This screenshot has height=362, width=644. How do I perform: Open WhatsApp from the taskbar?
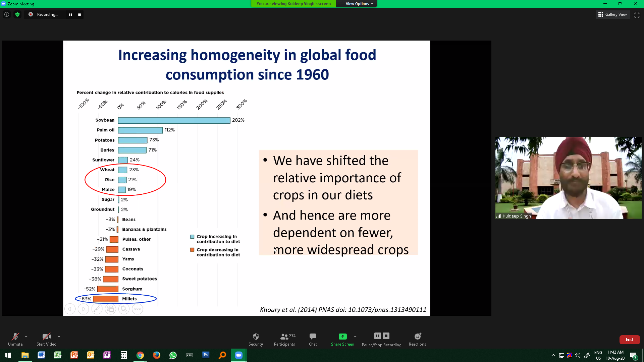click(x=173, y=355)
